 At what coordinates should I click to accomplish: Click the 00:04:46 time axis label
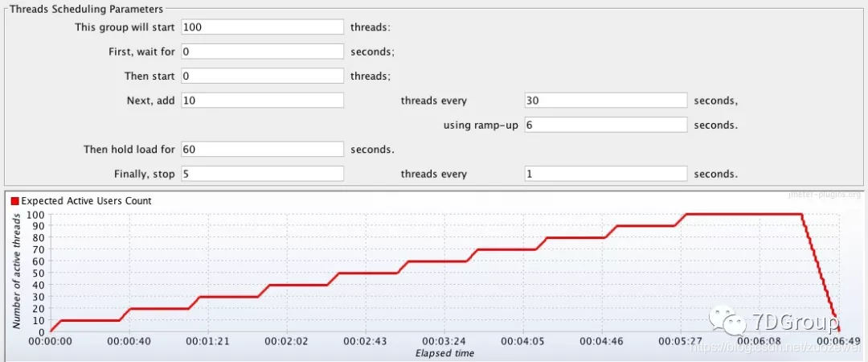coord(603,342)
